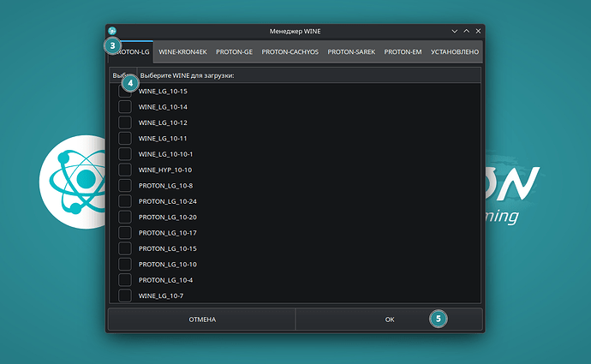The height and width of the screenshot is (364, 591).
Task: Switch to the WINE-KRON4EK tab
Action: 182,51
